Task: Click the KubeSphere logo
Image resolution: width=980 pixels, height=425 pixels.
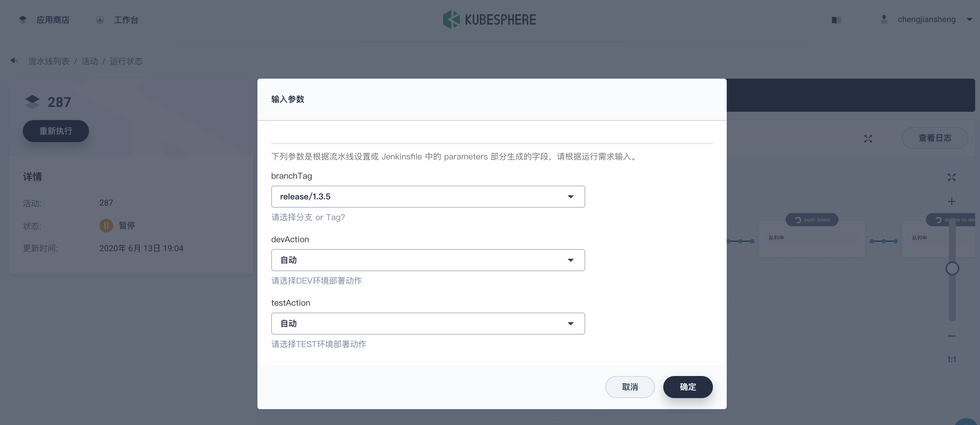Action: click(x=489, y=19)
